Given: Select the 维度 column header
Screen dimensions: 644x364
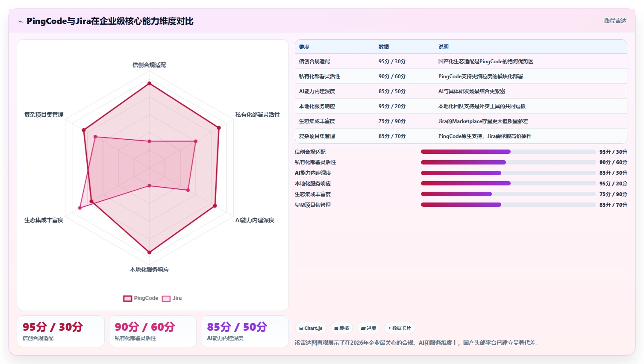Looking at the screenshot, I should (x=304, y=47).
